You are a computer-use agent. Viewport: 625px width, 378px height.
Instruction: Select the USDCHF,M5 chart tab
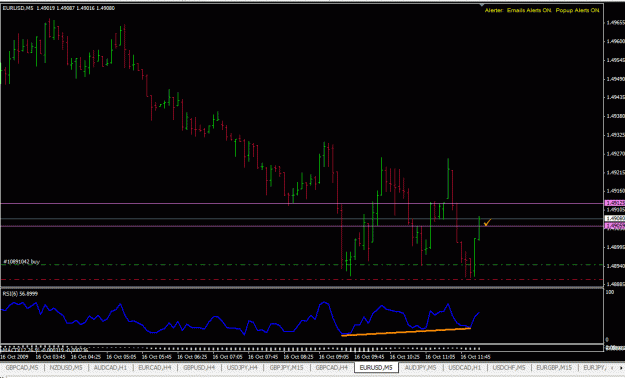(x=509, y=367)
